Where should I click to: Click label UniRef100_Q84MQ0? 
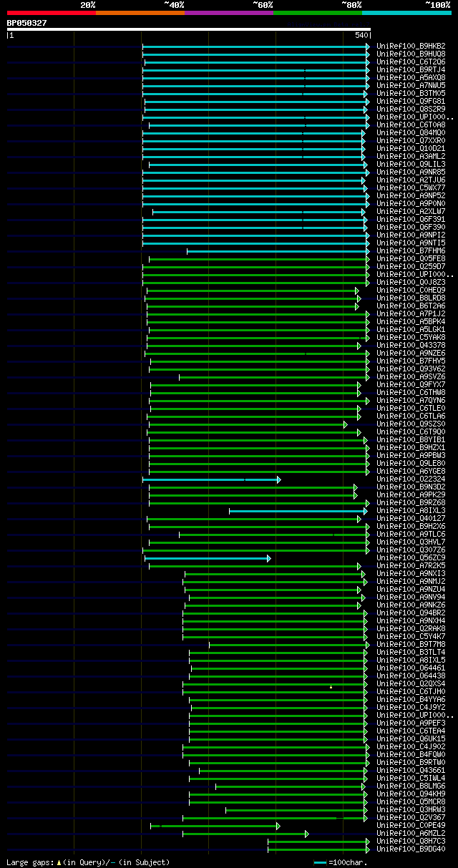tap(411, 132)
